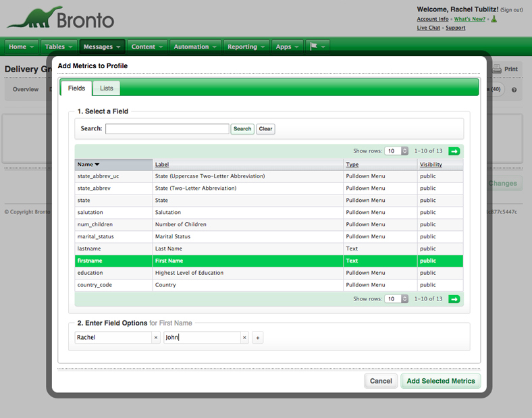Go to next page using bottom green arrow
532x418 pixels.
click(454, 298)
